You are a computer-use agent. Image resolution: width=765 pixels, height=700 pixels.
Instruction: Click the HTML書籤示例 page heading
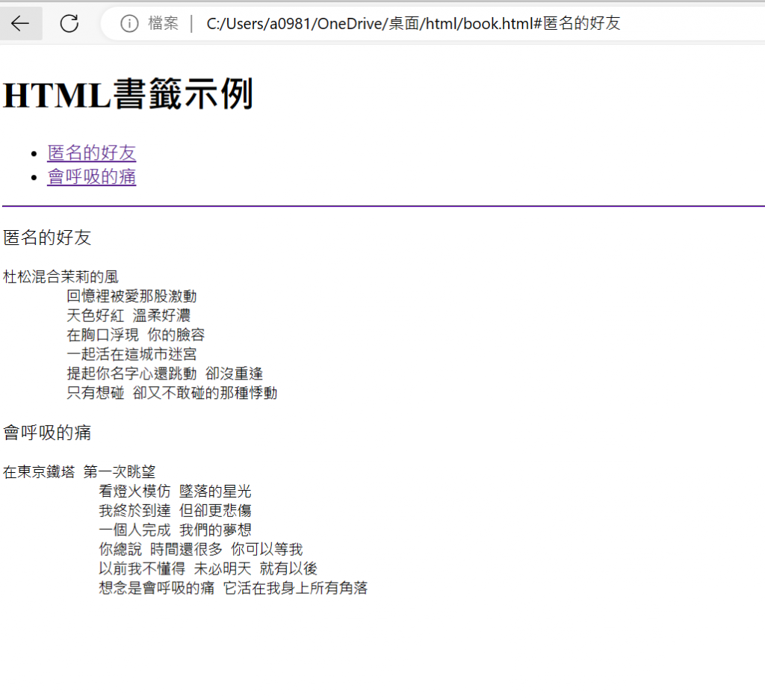pyautogui.click(x=128, y=93)
